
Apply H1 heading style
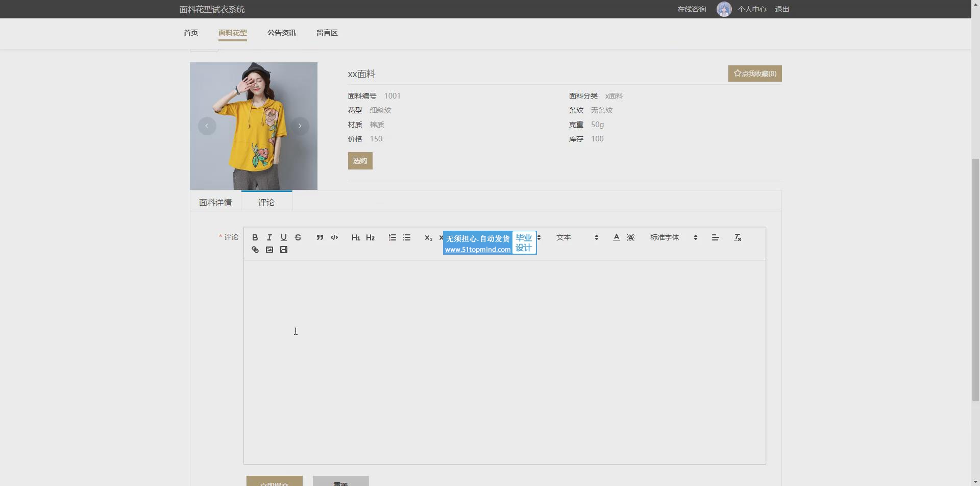pyautogui.click(x=356, y=237)
